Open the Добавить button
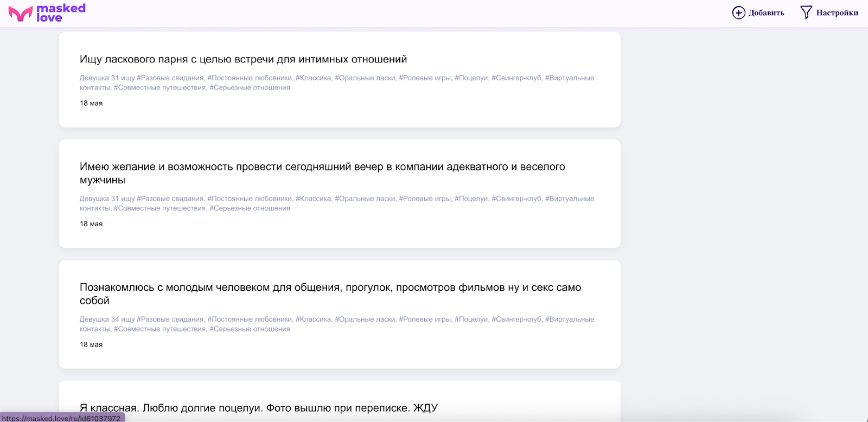This screenshot has height=422, width=868. [758, 12]
